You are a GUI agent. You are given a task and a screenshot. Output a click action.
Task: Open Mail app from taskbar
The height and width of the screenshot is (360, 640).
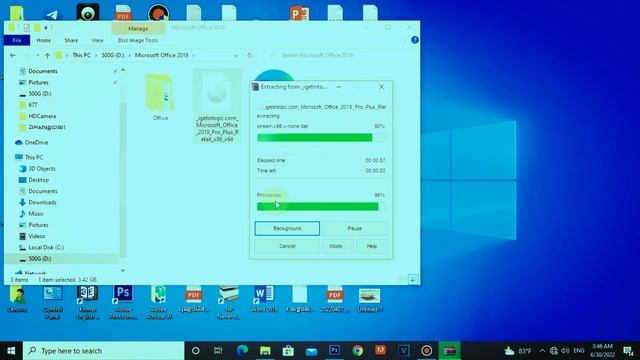click(311, 351)
